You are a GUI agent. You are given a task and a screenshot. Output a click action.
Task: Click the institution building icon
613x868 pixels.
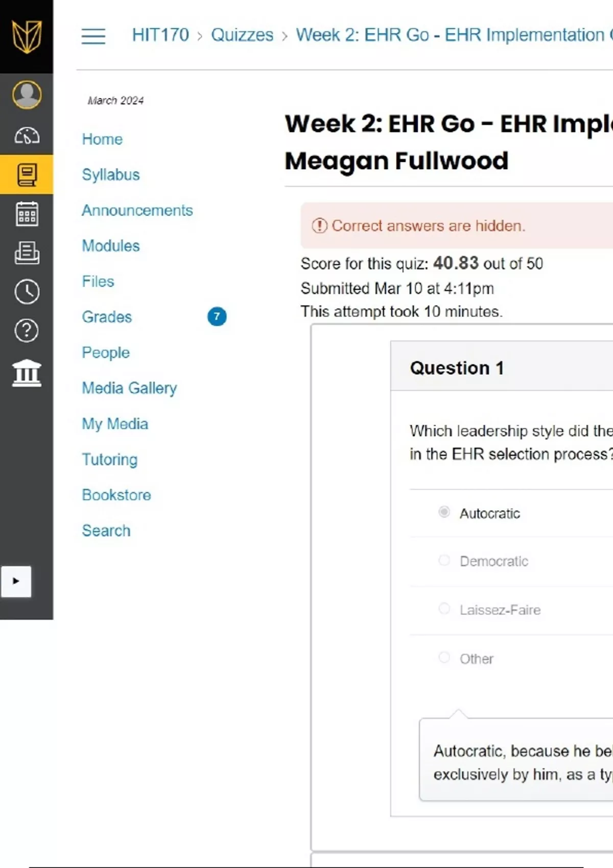pos(27,373)
